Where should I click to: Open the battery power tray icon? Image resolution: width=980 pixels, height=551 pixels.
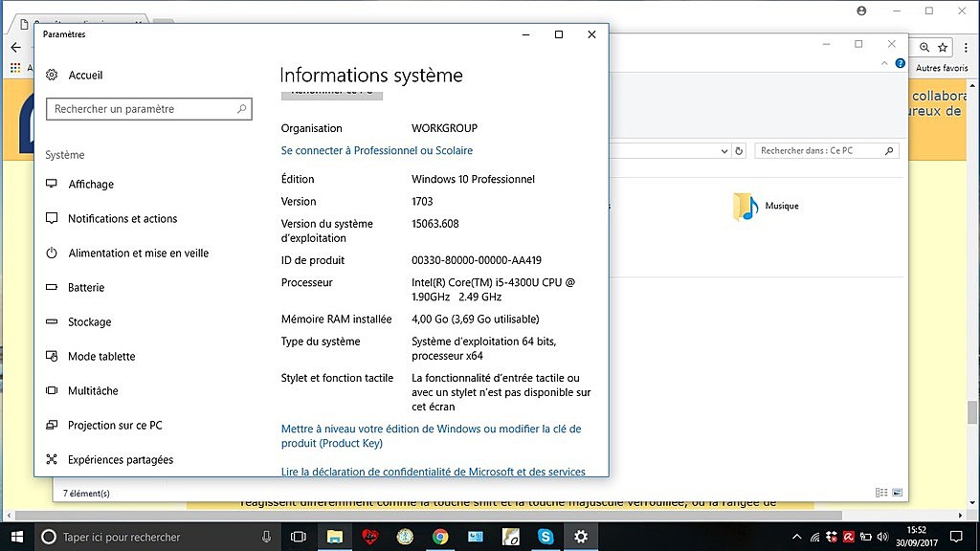pyautogui.click(x=865, y=537)
